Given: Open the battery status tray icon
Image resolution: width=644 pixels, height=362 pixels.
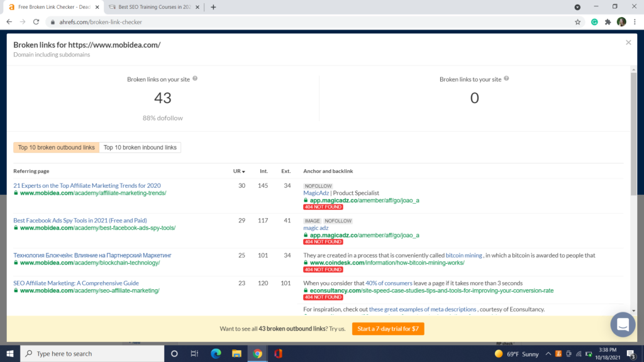Looking at the screenshot, I should [589, 354].
